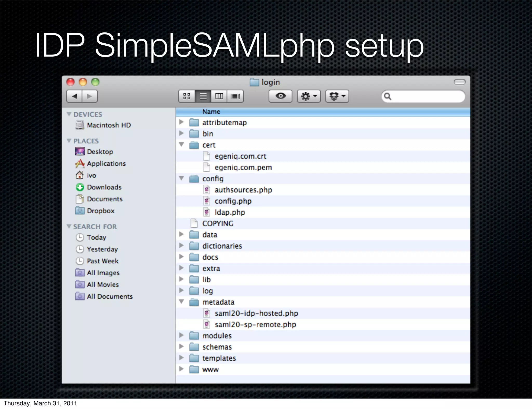Viewport: 532px width, 409px height.
Task: Open the Dropbox toolbar menu
Action: pyautogui.click(x=337, y=96)
